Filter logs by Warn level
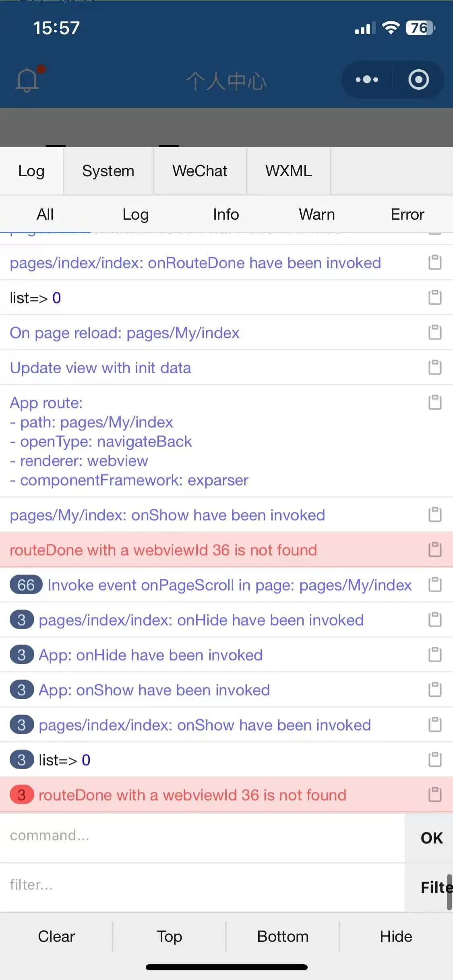Image resolution: width=453 pixels, height=980 pixels. [317, 214]
